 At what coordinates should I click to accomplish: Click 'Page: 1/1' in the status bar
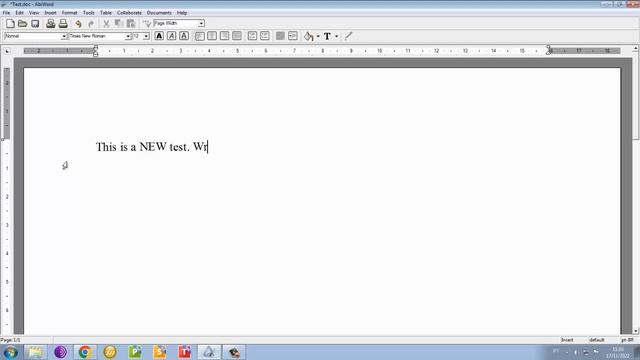(x=11, y=340)
